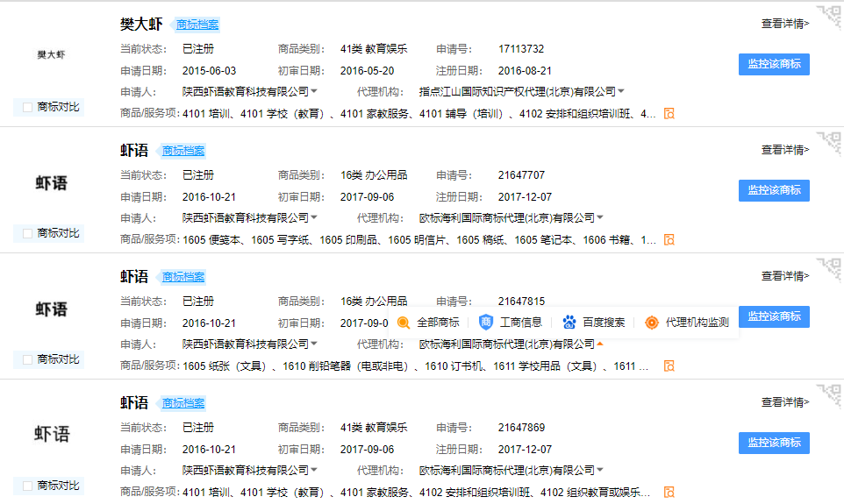Expand 指点江山 agency dropdown arrow
The image size is (844, 504).
click(x=621, y=91)
